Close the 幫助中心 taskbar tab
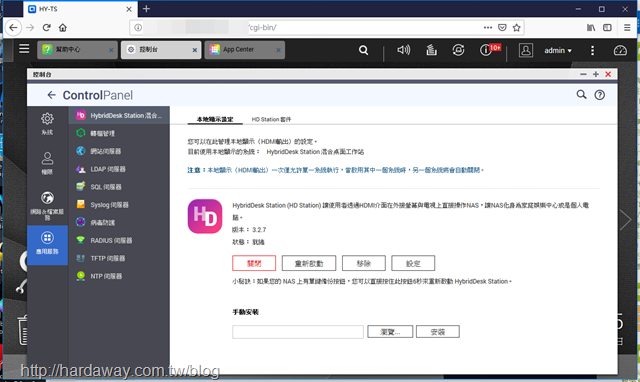The image size is (640, 382). tap(111, 50)
